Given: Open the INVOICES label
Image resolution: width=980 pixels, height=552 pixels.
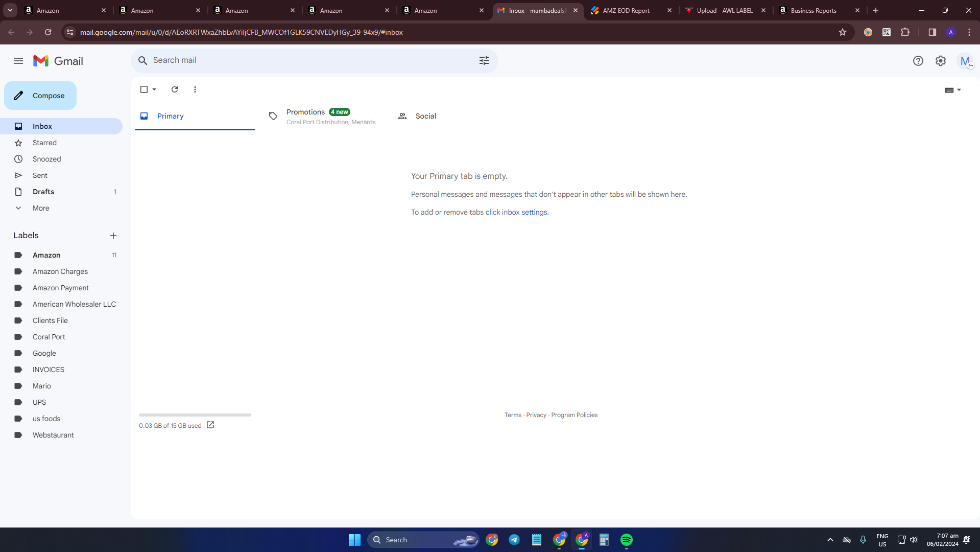Looking at the screenshot, I should click(x=61, y=370).
